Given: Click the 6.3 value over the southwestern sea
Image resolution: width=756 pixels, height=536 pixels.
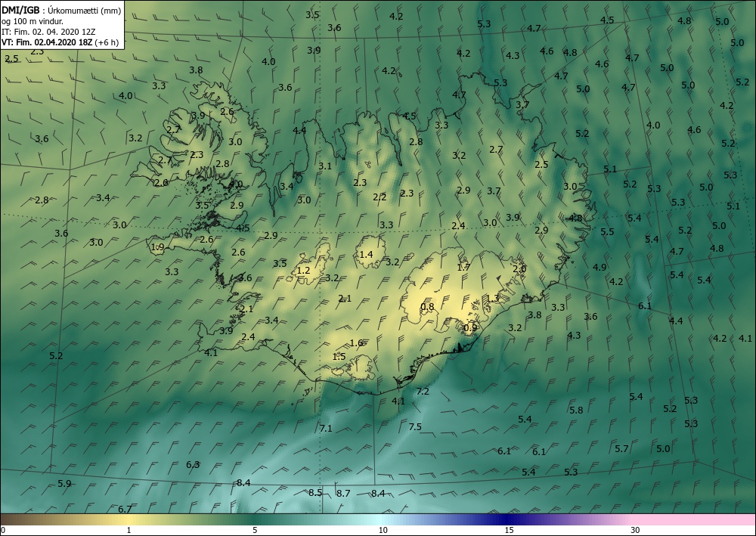Looking at the screenshot, I should [x=193, y=464].
